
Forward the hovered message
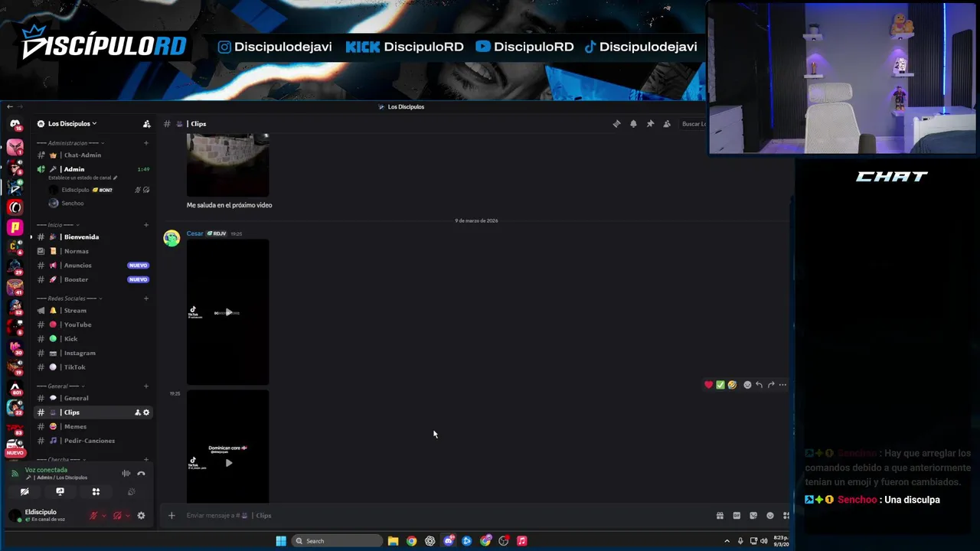pyautogui.click(x=771, y=385)
